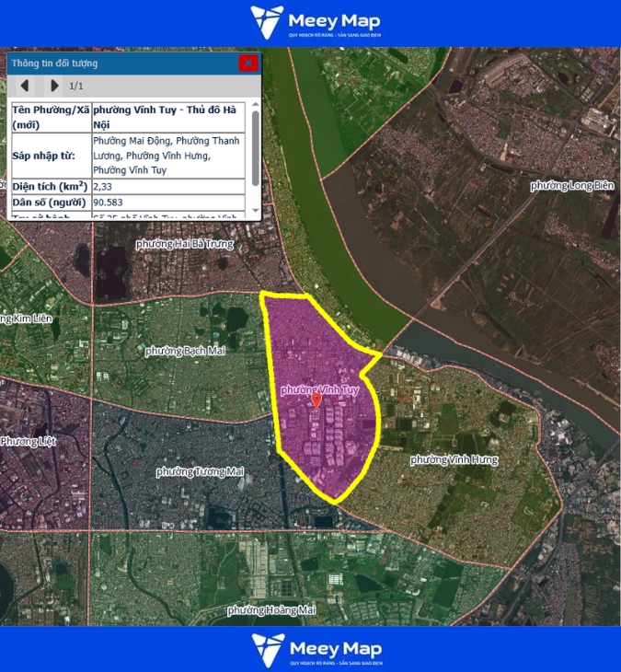Close the Thông tin đối tượng panel
The image size is (621, 672).
(x=247, y=64)
